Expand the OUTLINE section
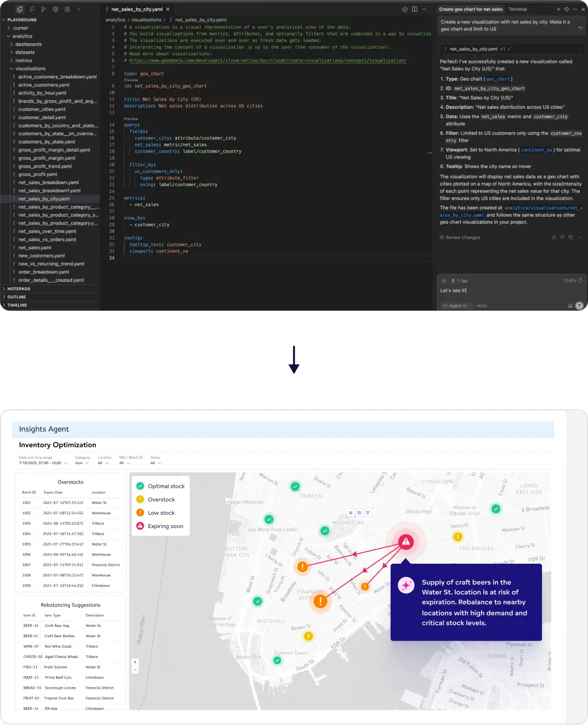Viewport: 588px width, 725px height. coord(16,297)
